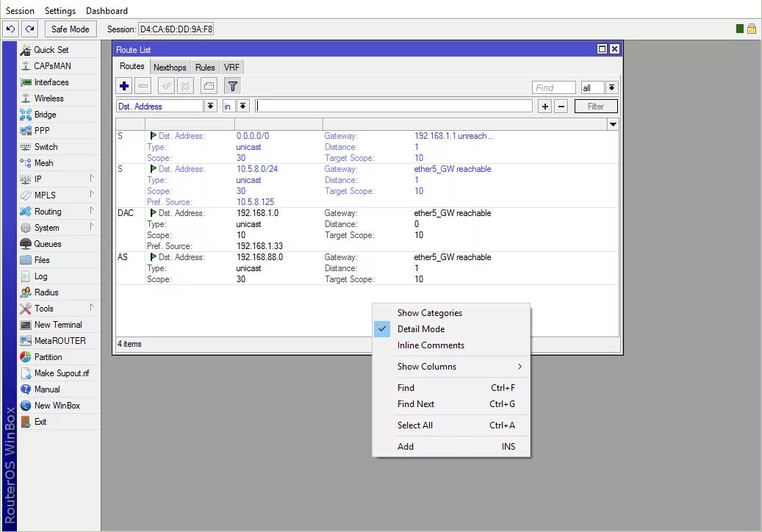Switch to the Nexthops tab
Screen dimensions: 762x532
[170, 68]
